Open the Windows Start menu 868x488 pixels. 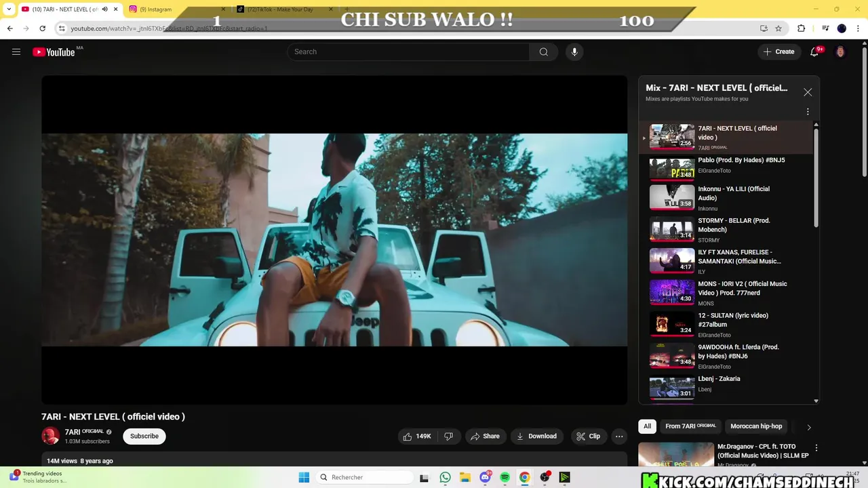click(x=304, y=477)
